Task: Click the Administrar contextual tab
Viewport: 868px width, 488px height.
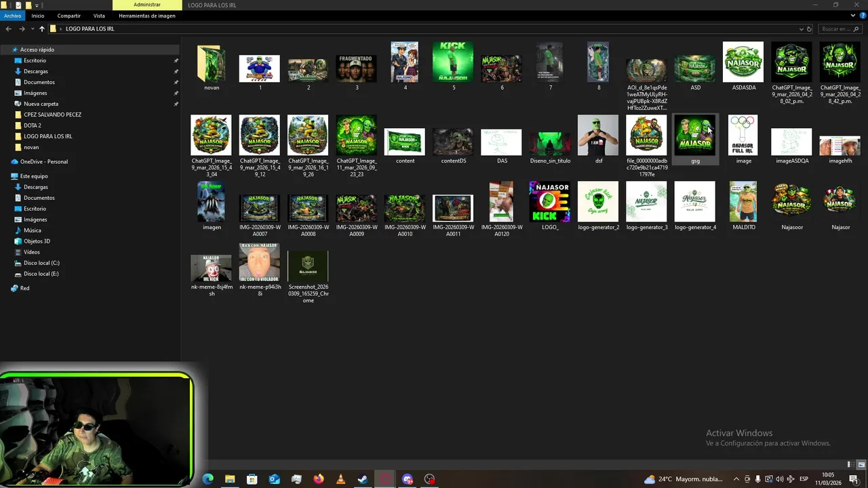Action: tap(147, 5)
